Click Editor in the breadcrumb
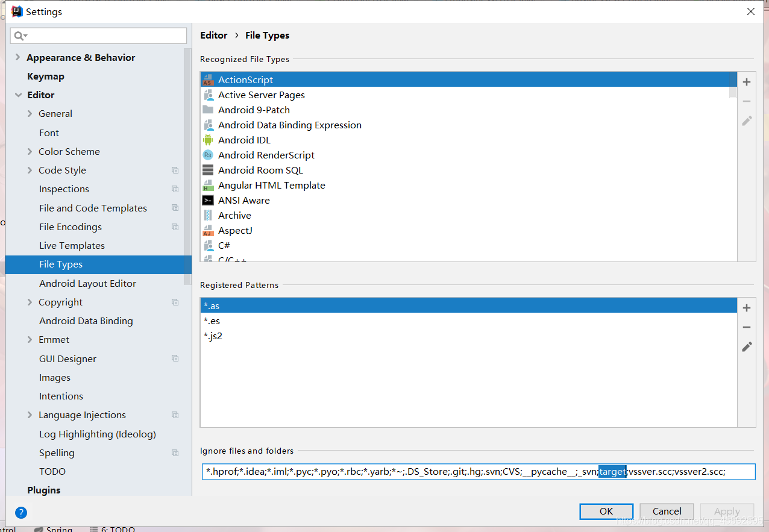 tap(214, 36)
